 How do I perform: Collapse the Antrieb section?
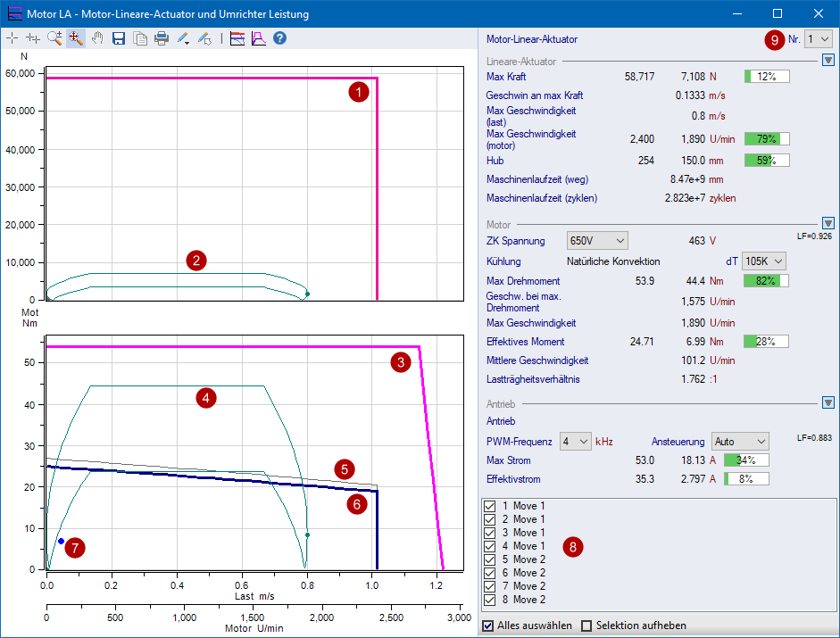coord(828,402)
